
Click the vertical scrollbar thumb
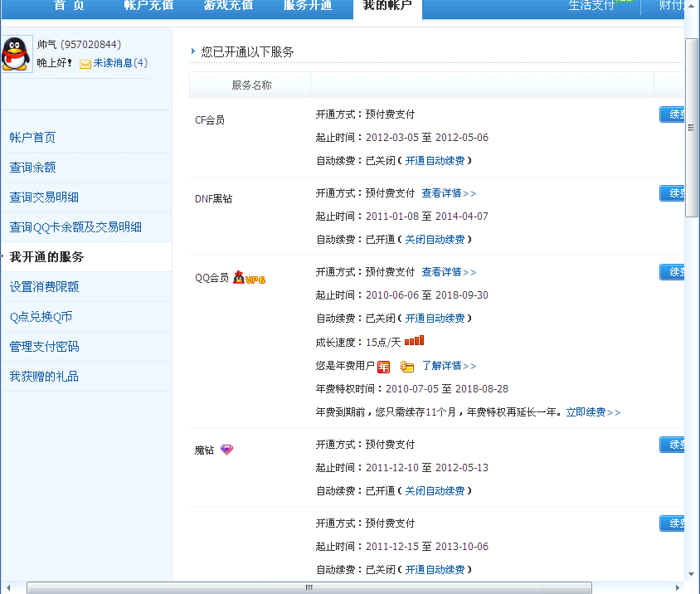point(692,128)
